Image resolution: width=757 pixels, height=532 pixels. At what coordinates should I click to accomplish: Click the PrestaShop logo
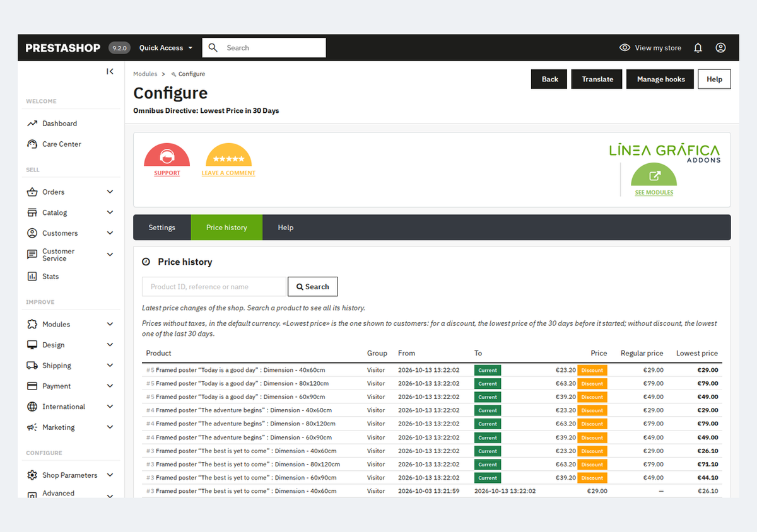(x=63, y=48)
